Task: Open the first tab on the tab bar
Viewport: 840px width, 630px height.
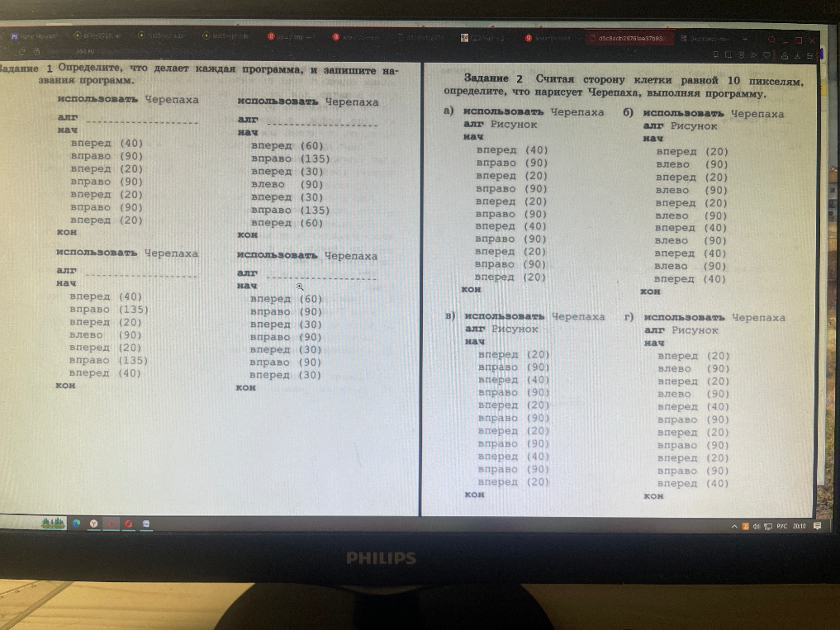Action: tap(35, 36)
